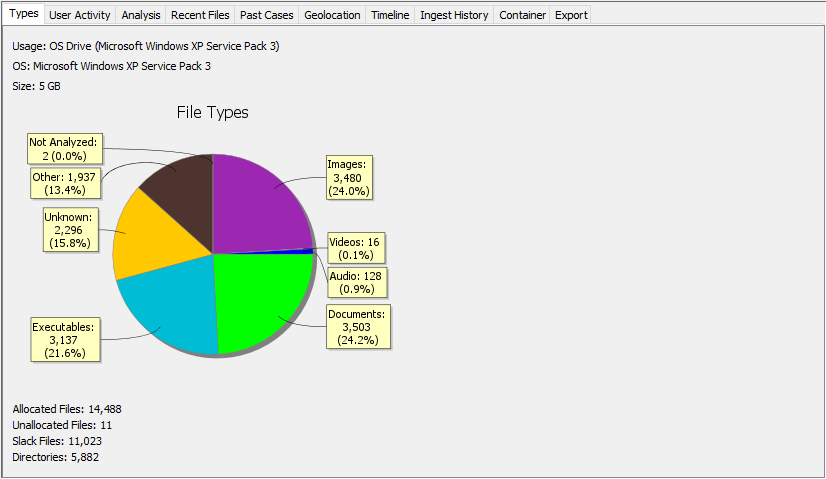
Task: Click the Types tab
Action: [x=23, y=15]
